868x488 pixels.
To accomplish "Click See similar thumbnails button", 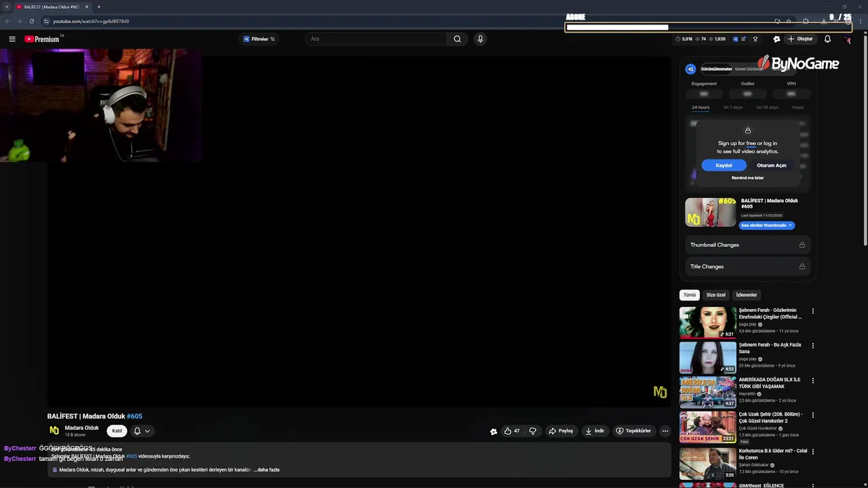I will [766, 225].
